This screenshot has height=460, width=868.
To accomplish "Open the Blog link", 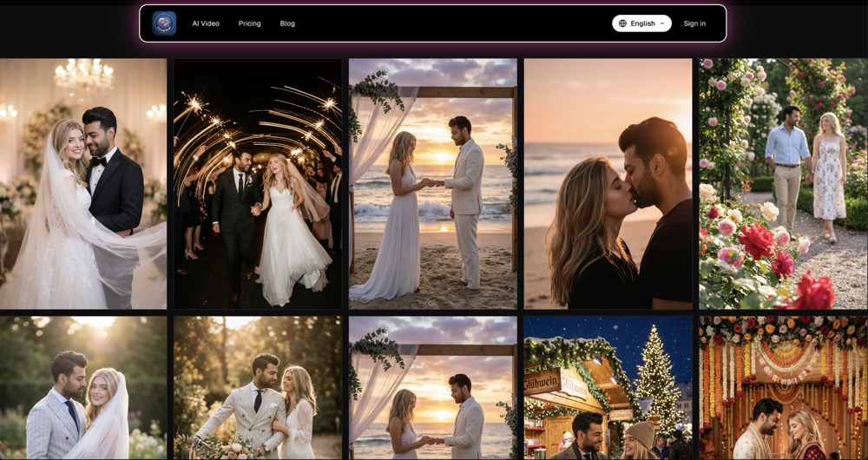I will pyautogui.click(x=287, y=23).
